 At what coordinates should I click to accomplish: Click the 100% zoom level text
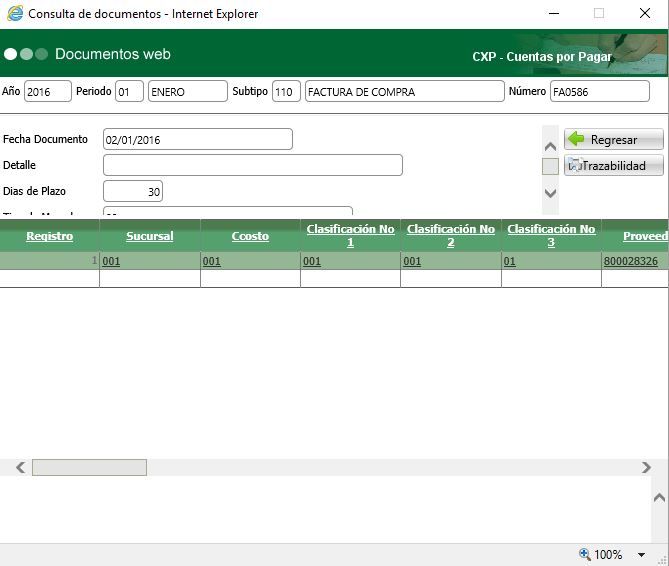click(x=608, y=554)
